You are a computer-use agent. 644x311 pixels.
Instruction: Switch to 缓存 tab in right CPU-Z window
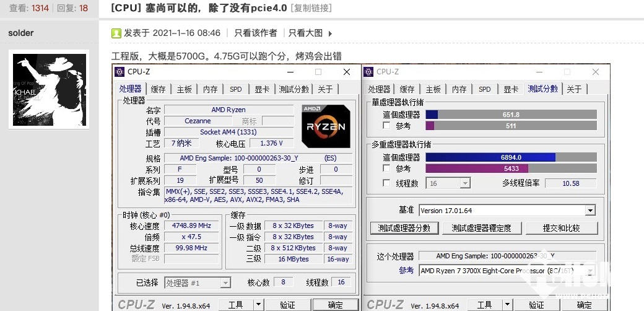coord(407,89)
